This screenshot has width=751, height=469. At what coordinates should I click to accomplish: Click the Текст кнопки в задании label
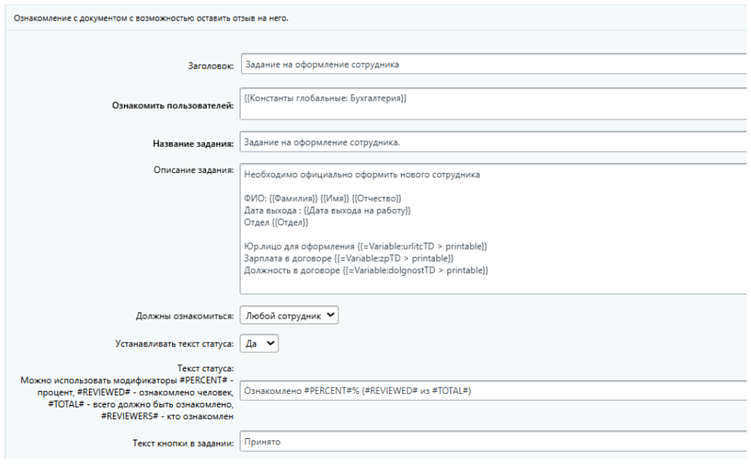click(182, 443)
